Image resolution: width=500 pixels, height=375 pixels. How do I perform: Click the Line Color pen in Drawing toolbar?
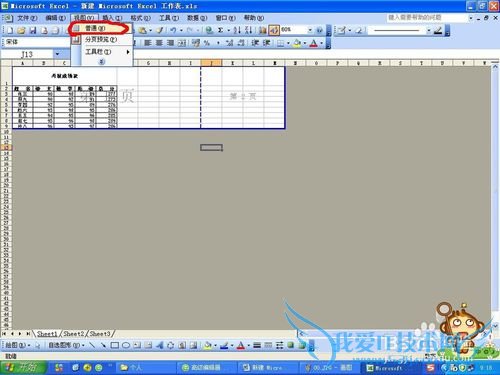point(224,345)
